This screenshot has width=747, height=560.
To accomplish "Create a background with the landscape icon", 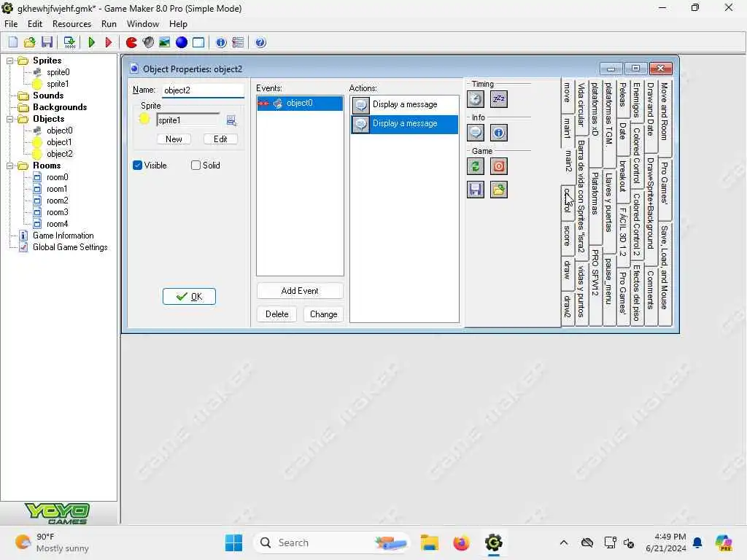I will coord(164,42).
